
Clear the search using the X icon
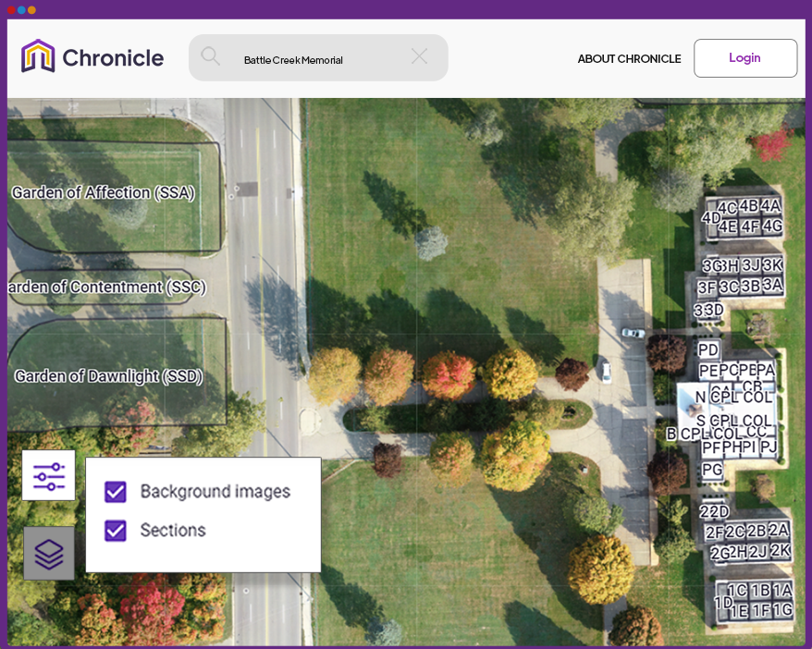(x=418, y=56)
